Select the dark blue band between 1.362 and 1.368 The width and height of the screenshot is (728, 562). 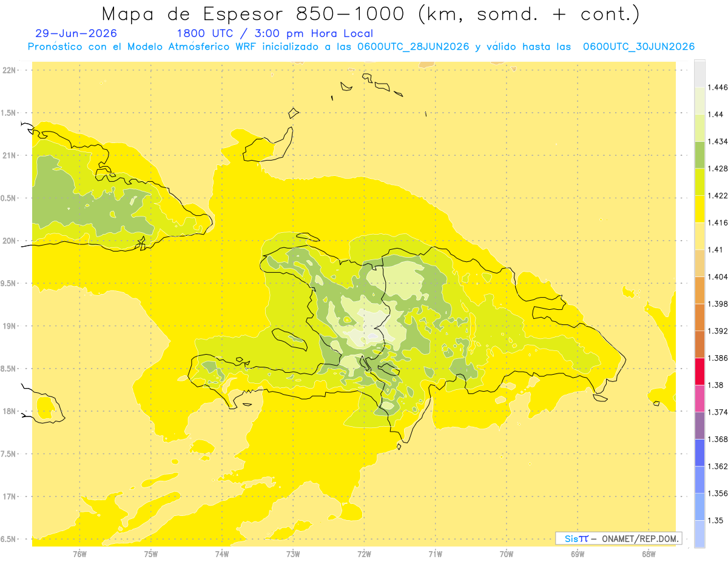699,453
